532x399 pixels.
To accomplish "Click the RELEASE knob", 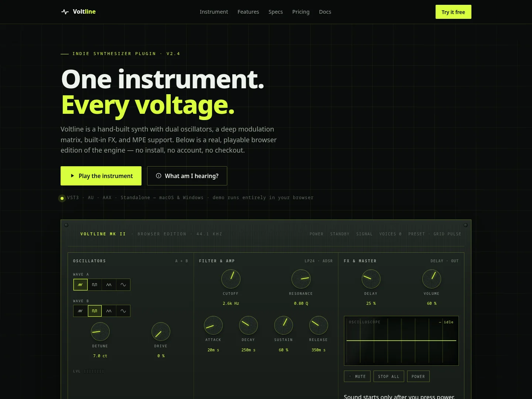I will point(318,325).
